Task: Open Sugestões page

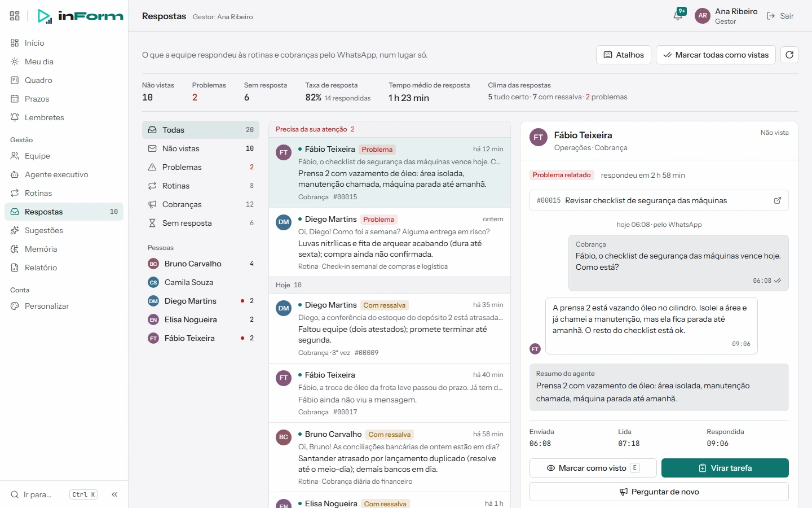Action: click(64, 230)
